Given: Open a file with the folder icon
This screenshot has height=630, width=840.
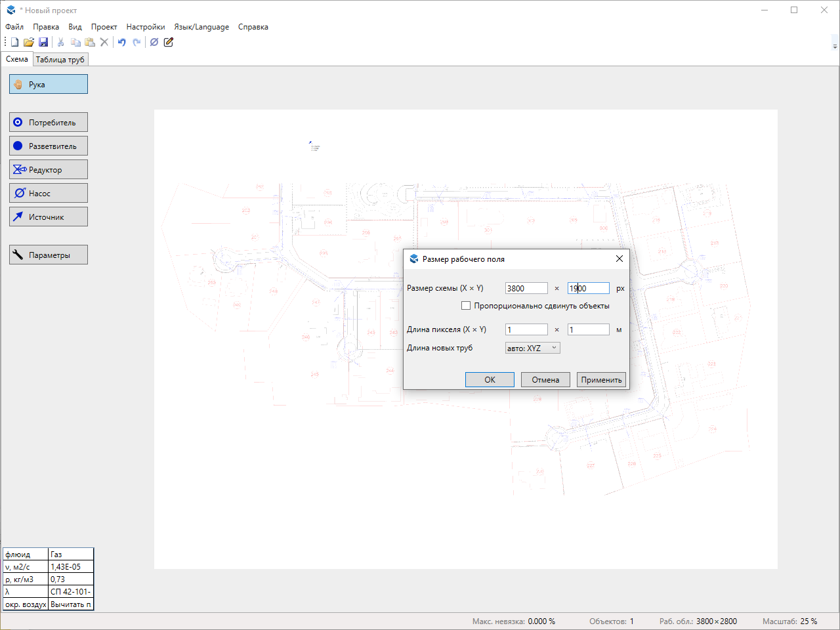Looking at the screenshot, I should coord(29,42).
